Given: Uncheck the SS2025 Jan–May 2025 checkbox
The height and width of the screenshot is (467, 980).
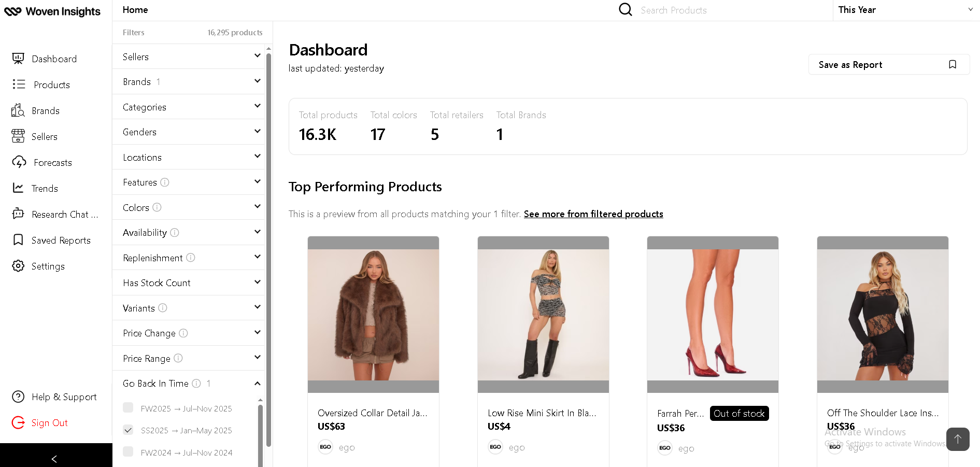Looking at the screenshot, I should [128, 430].
